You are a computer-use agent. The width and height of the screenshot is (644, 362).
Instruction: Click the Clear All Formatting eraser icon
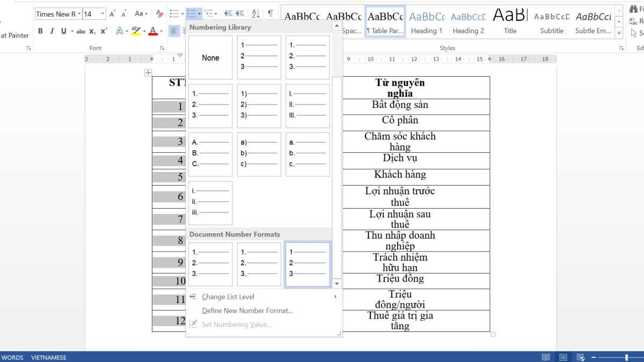159,14
